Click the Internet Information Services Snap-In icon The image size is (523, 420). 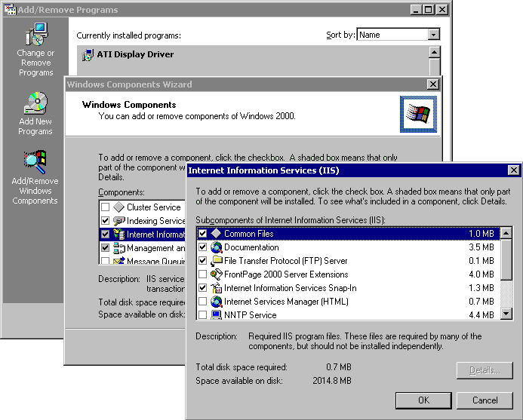click(216, 288)
